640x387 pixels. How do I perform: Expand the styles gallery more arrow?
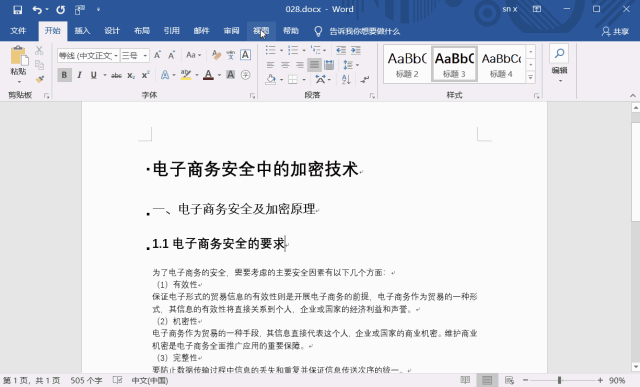tap(531, 77)
